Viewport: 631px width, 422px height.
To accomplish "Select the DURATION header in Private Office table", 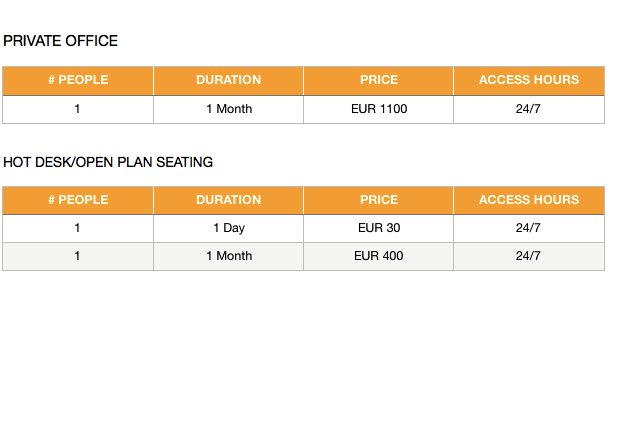I will click(x=229, y=81).
